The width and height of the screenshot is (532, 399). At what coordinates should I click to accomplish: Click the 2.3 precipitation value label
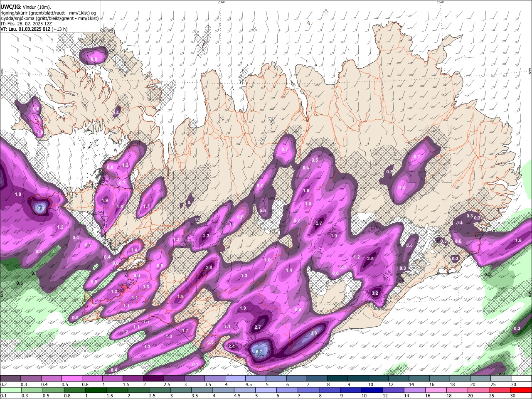[x=206, y=236]
